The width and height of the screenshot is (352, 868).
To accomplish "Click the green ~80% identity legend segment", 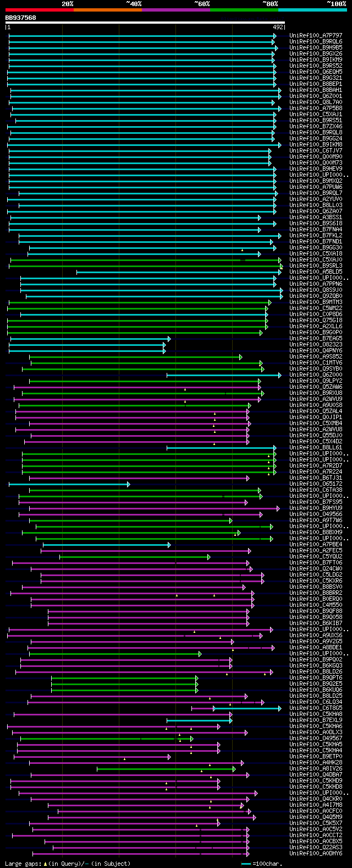I will click(x=244, y=10).
